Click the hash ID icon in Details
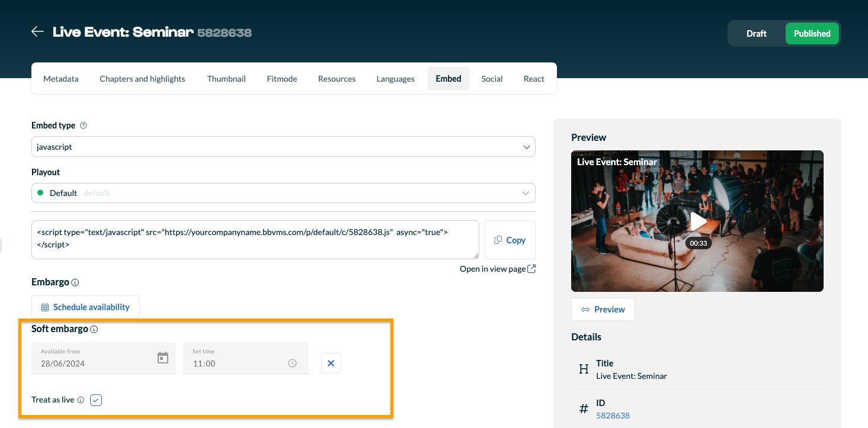This screenshot has height=428, width=868. [x=584, y=409]
